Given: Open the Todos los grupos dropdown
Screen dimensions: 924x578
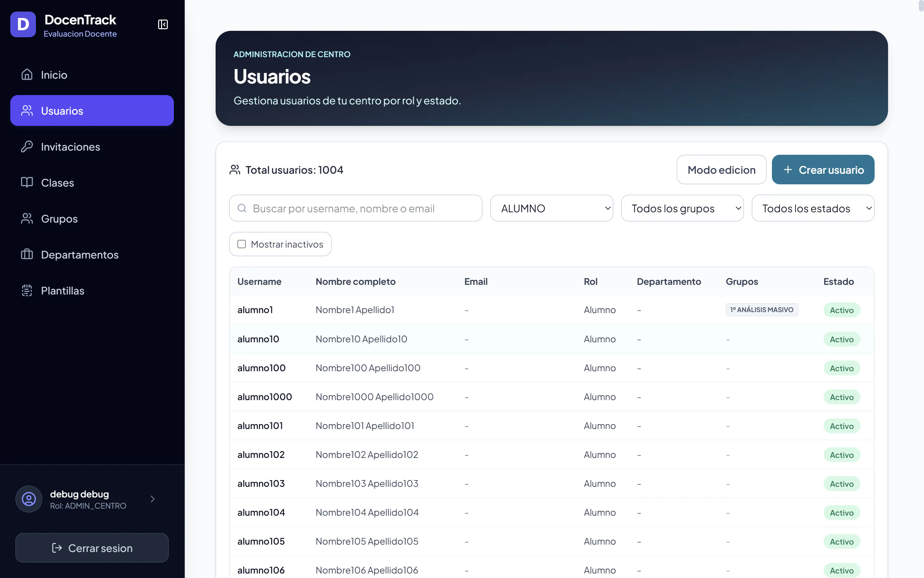Looking at the screenshot, I should (x=682, y=208).
